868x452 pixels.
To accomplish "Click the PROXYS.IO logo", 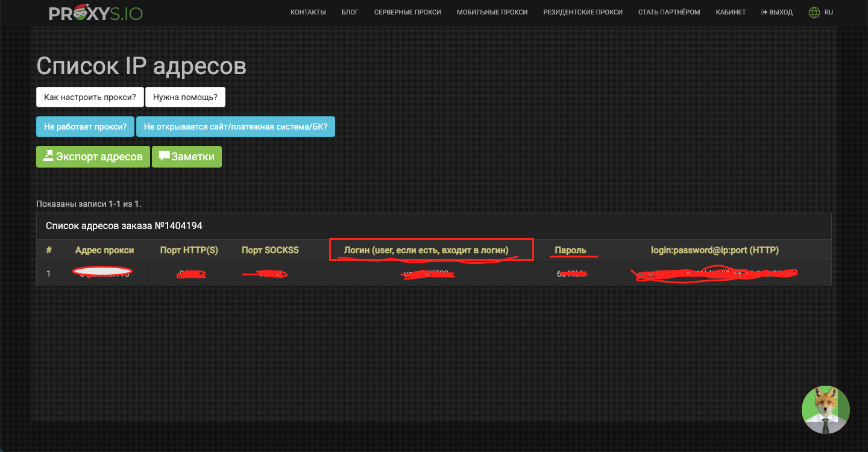I will (95, 12).
